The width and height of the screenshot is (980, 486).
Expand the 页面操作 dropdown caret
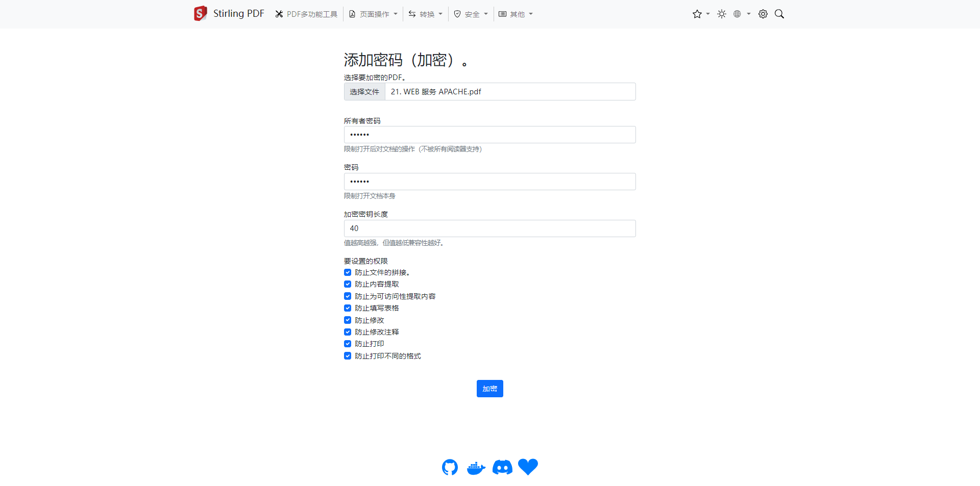[396, 14]
